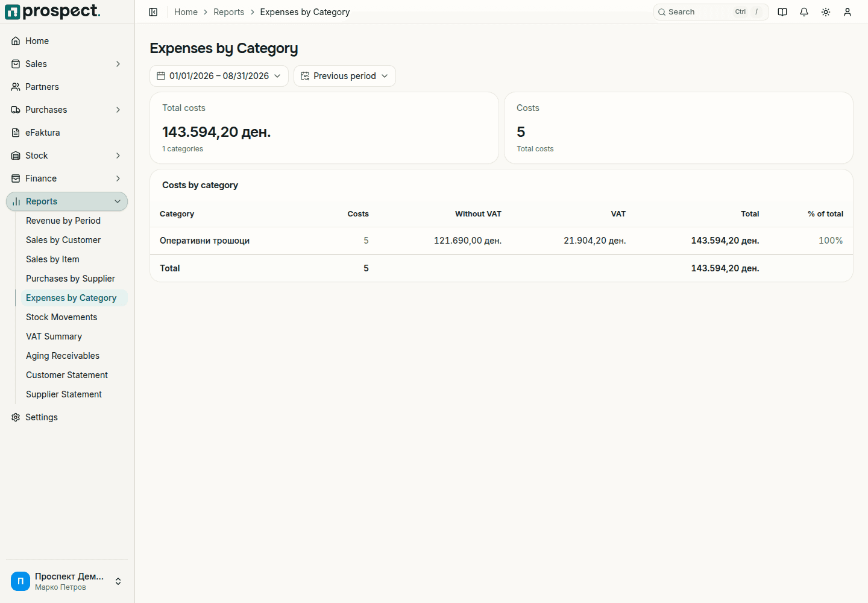Toggle the light/dark theme sun icon
The width and height of the screenshot is (868, 603).
[x=826, y=12]
